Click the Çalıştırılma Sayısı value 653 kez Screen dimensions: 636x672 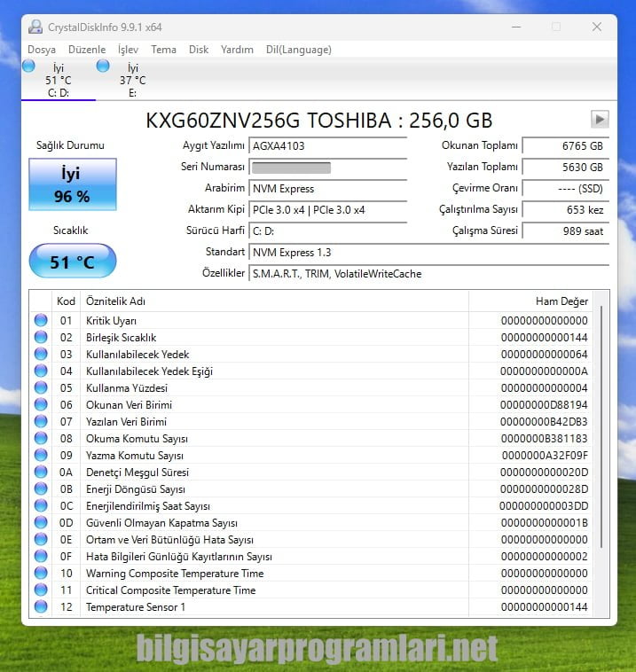[566, 209]
